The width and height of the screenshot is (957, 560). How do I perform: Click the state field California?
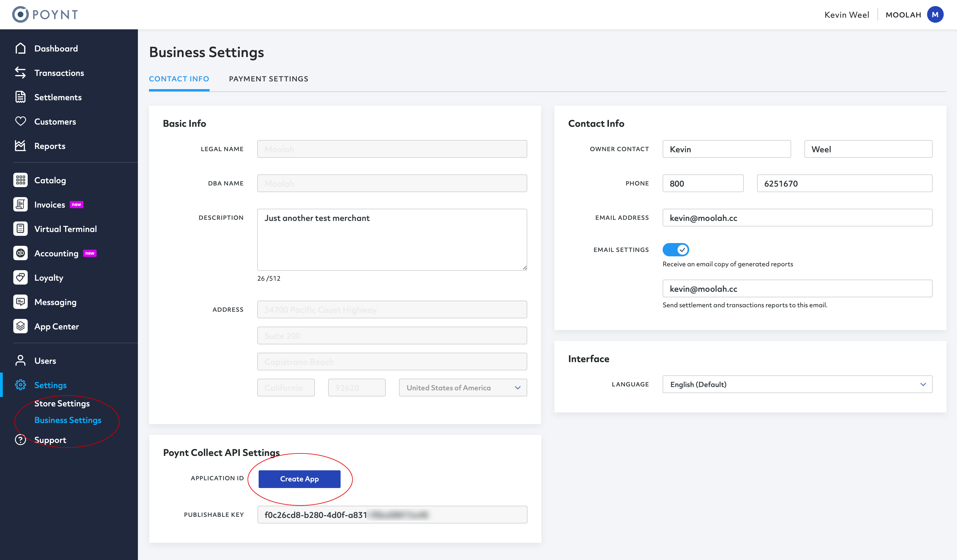(286, 387)
